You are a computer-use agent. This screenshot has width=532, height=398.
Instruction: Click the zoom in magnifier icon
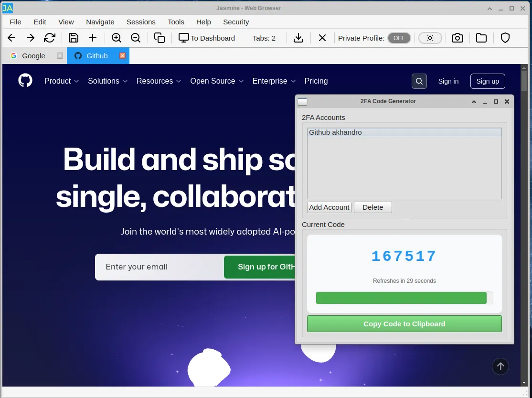click(x=117, y=38)
